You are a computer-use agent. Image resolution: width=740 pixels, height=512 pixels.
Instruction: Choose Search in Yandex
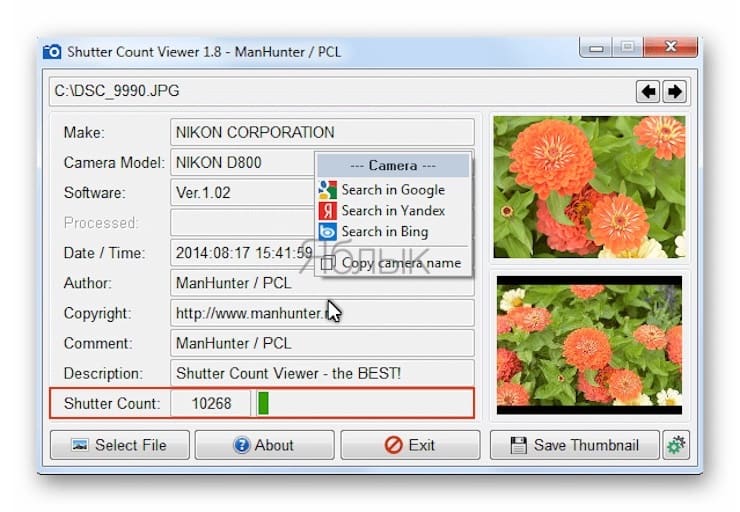click(x=393, y=210)
